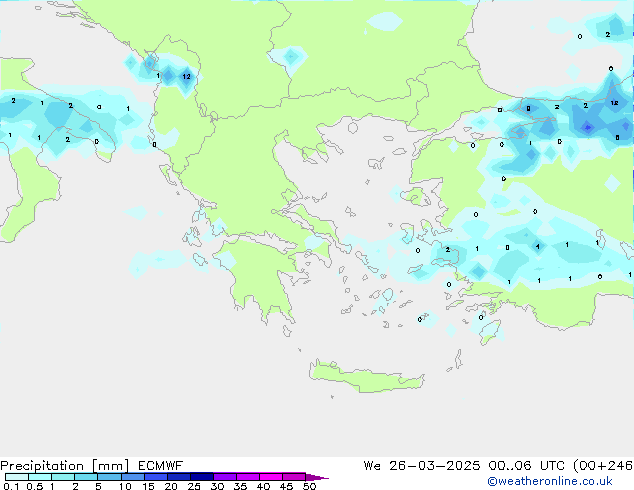
Task: Click the date 'We 26-03-2025'
Action: tap(422, 466)
